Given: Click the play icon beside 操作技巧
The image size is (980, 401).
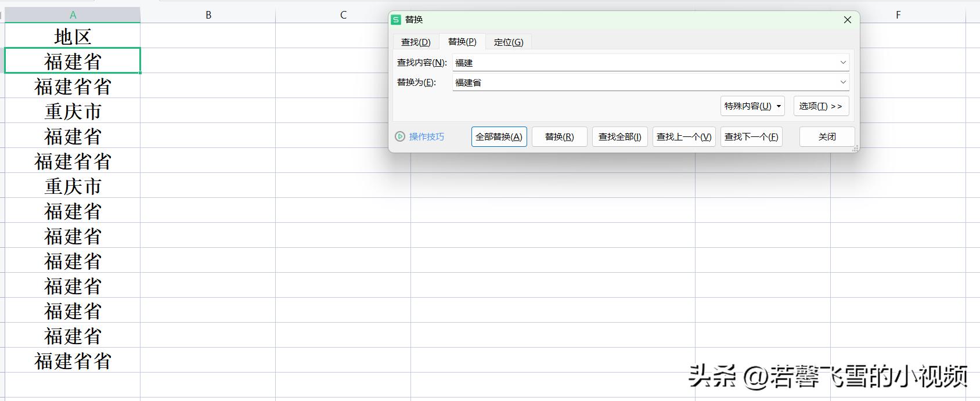Looking at the screenshot, I should pos(399,136).
